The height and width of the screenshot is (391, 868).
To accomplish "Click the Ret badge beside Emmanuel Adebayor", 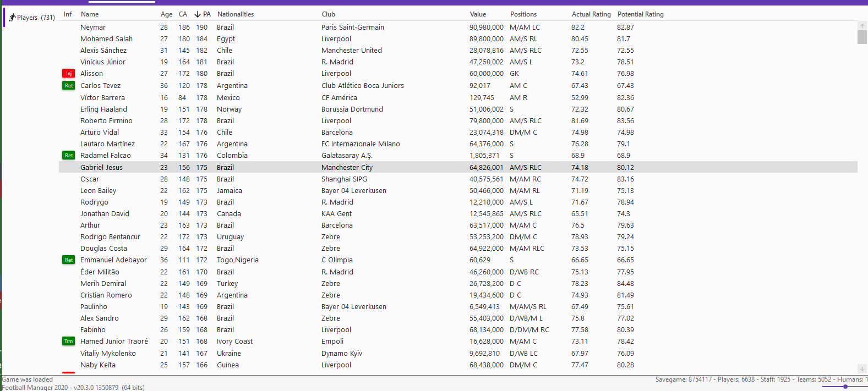I will pyautogui.click(x=68, y=260).
